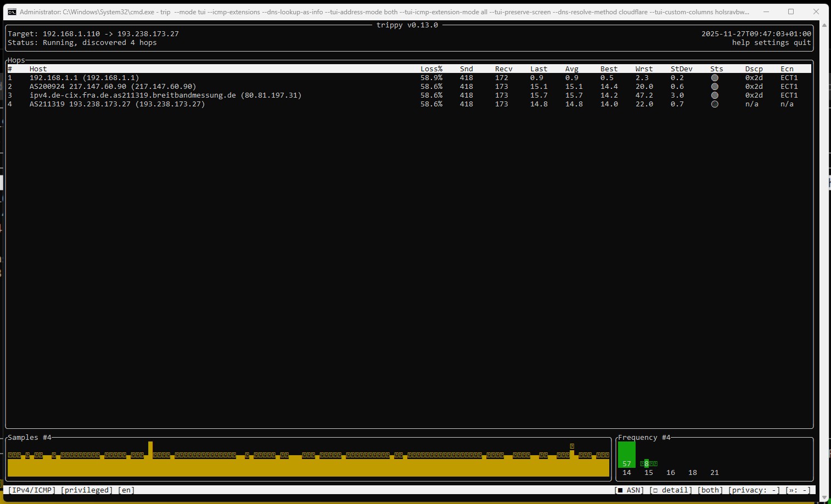Viewport: 831px width, 504px height.
Task: Select the [detail] indicator in status bar
Action: click(x=671, y=490)
